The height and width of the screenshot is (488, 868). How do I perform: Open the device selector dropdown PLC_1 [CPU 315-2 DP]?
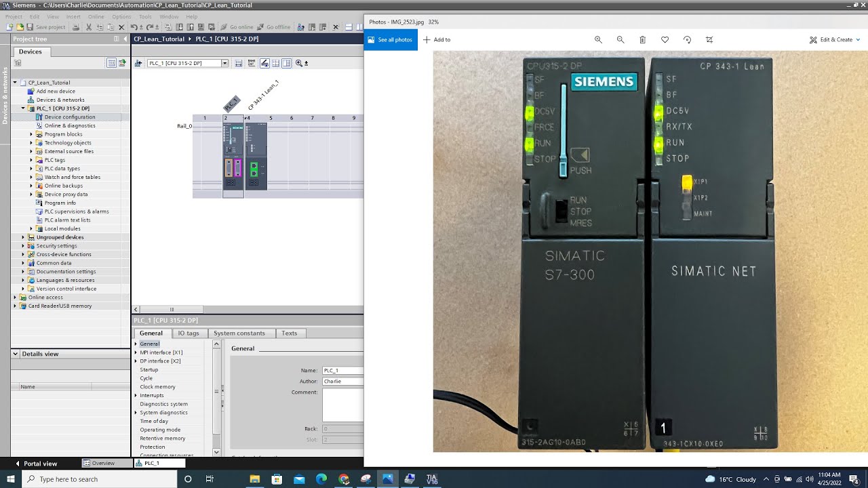(224, 63)
